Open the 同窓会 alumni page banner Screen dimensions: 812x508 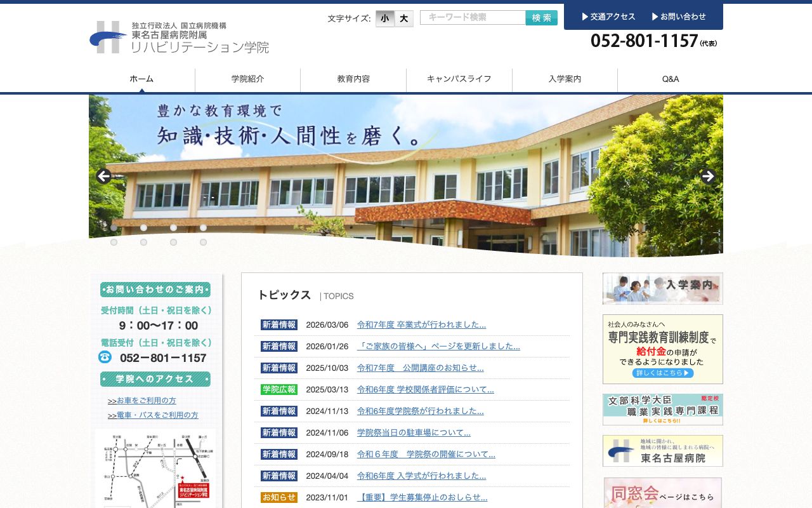tap(662, 493)
